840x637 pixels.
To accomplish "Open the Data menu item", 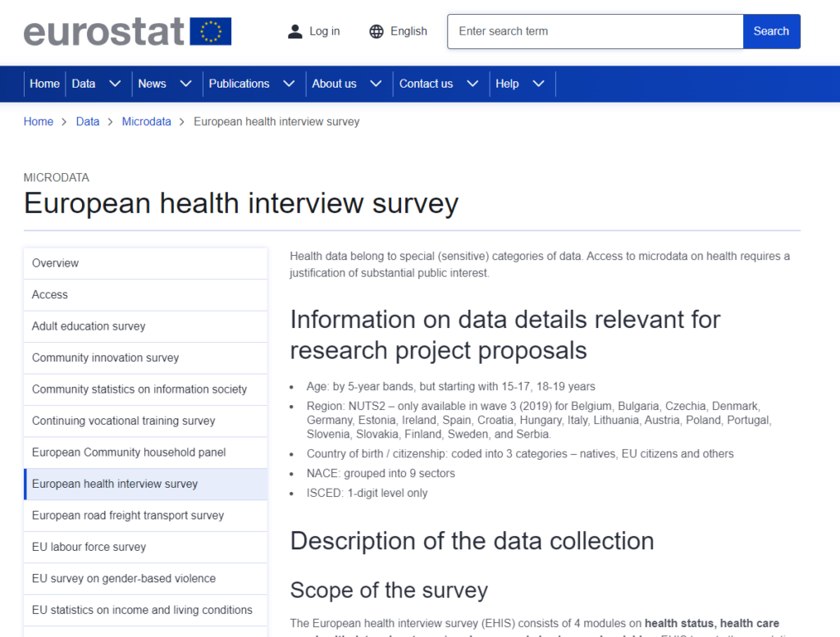I will pyautogui.click(x=84, y=84).
